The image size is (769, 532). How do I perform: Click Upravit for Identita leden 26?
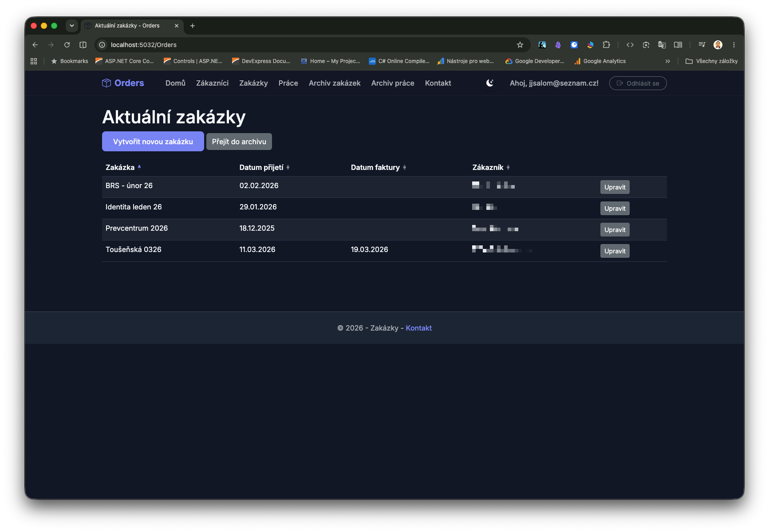coord(615,209)
